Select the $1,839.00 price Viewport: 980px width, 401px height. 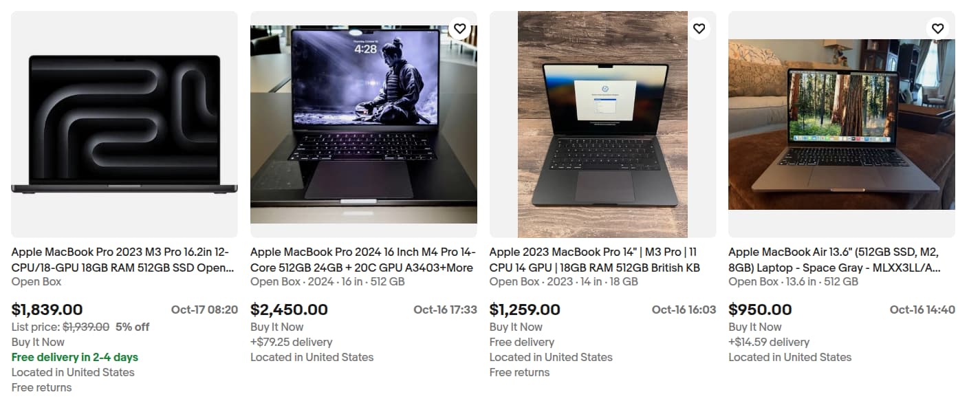pos(47,310)
